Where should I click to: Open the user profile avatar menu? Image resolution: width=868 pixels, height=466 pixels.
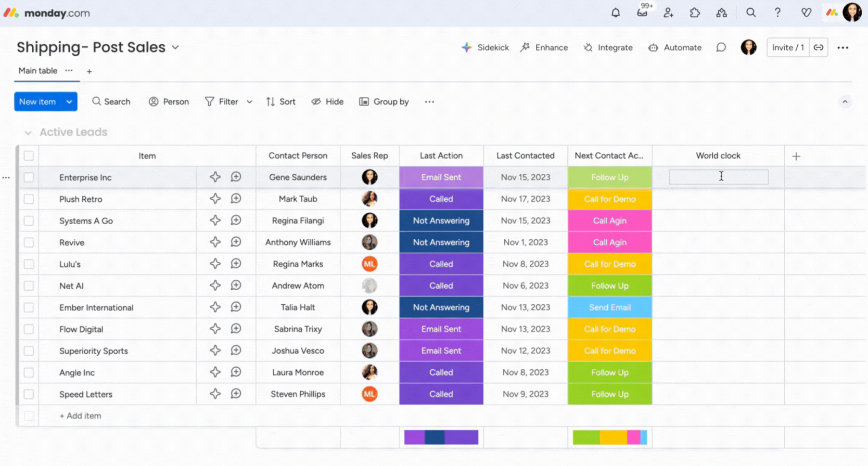pyautogui.click(x=852, y=12)
